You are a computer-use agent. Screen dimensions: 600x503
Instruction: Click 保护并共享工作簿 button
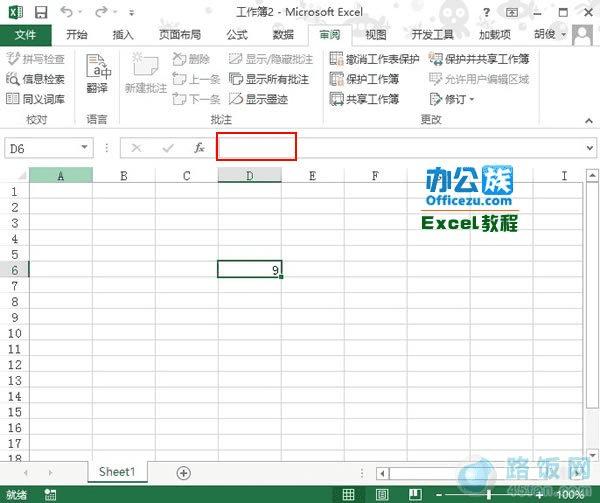click(479, 59)
